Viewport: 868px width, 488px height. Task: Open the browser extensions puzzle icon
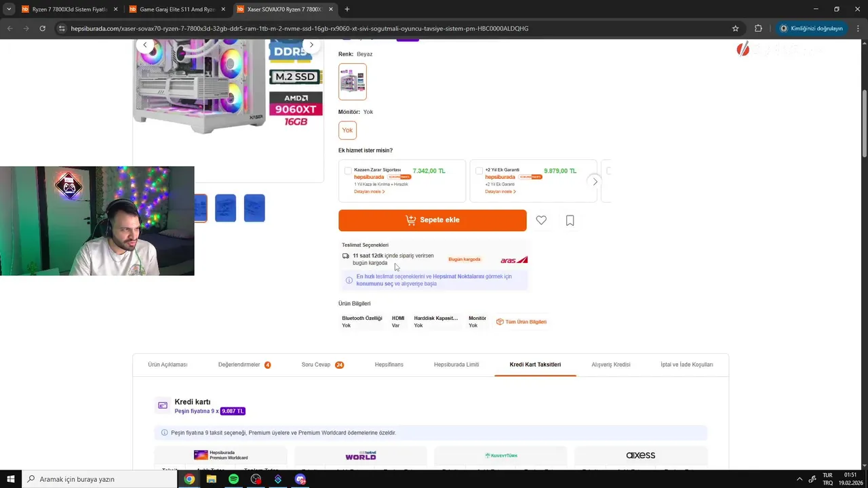tap(758, 28)
